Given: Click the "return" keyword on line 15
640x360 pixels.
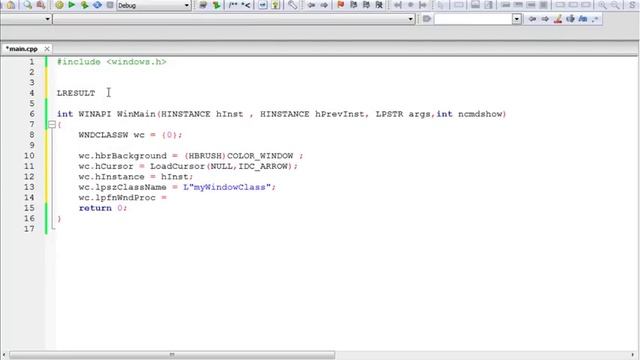Looking at the screenshot, I should click(x=95, y=208).
